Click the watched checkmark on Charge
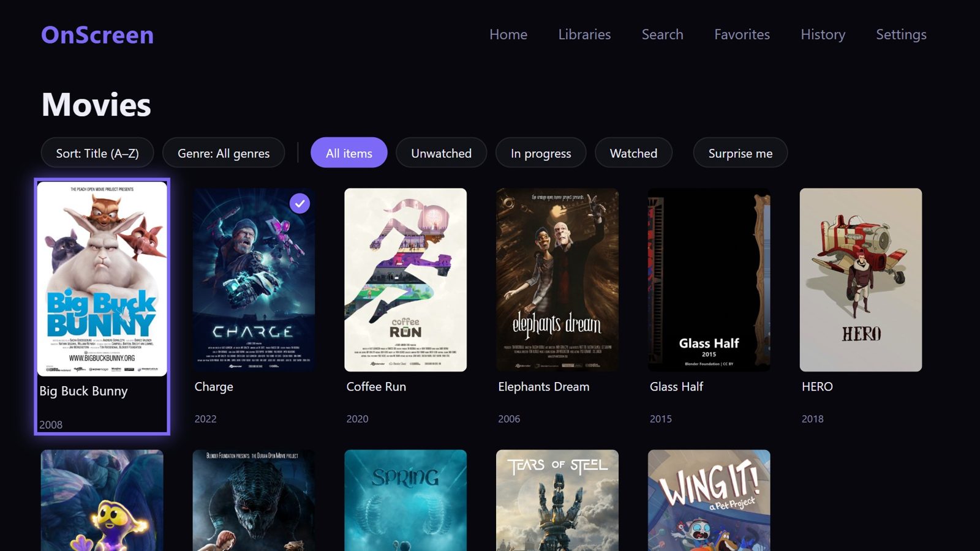 click(300, 203)
